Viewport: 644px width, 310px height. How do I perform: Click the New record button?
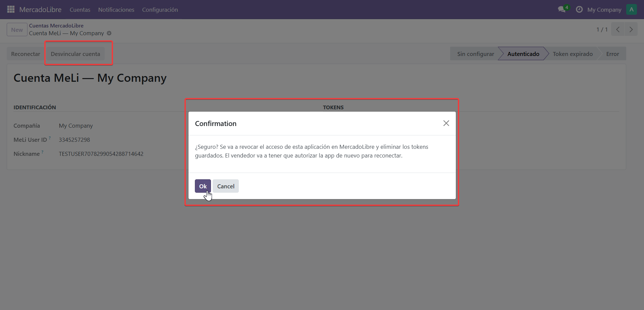point(17,29)
